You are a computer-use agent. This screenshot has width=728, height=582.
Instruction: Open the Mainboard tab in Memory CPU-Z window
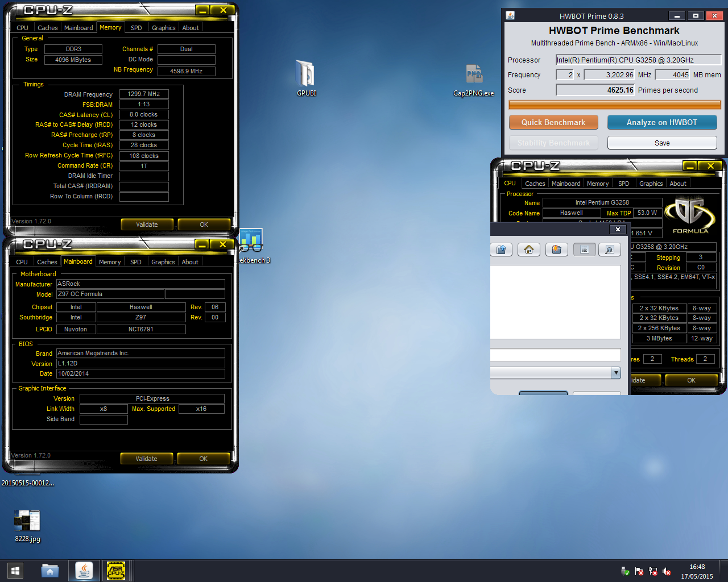click(x=78, y=28)
